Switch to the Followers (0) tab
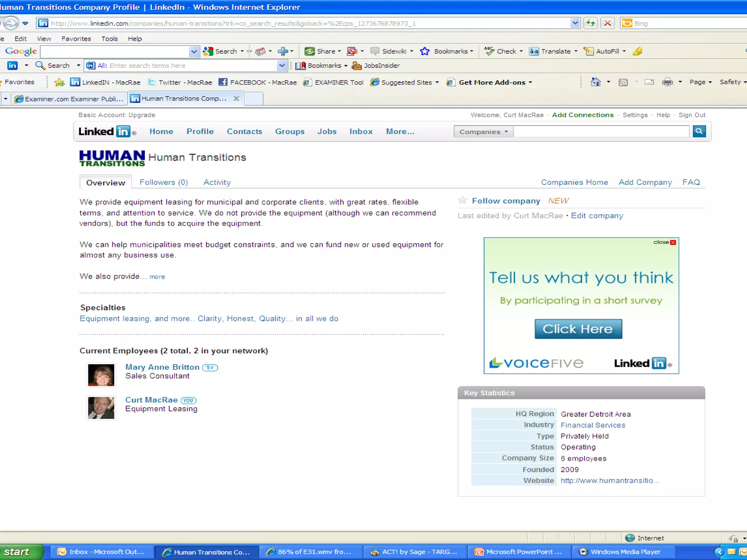The height and width of the screenshot is (560, 747). [164, 182]
